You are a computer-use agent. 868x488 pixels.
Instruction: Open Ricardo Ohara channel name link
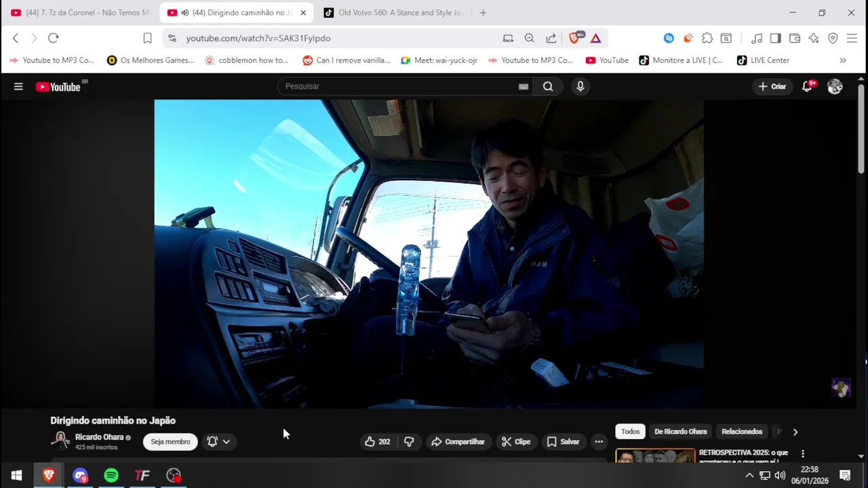99,437
